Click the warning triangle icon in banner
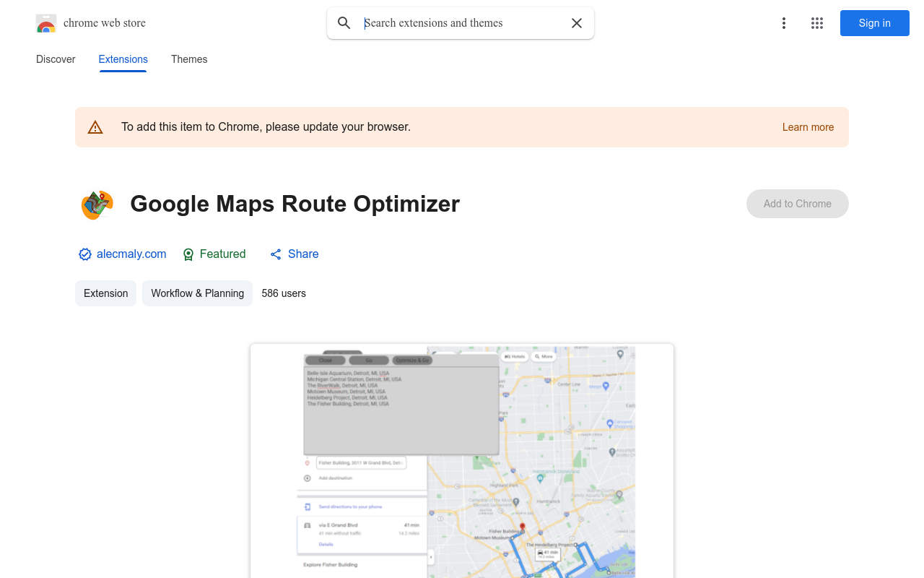Viewport: 924px width, 578px height. coord(95,127)
